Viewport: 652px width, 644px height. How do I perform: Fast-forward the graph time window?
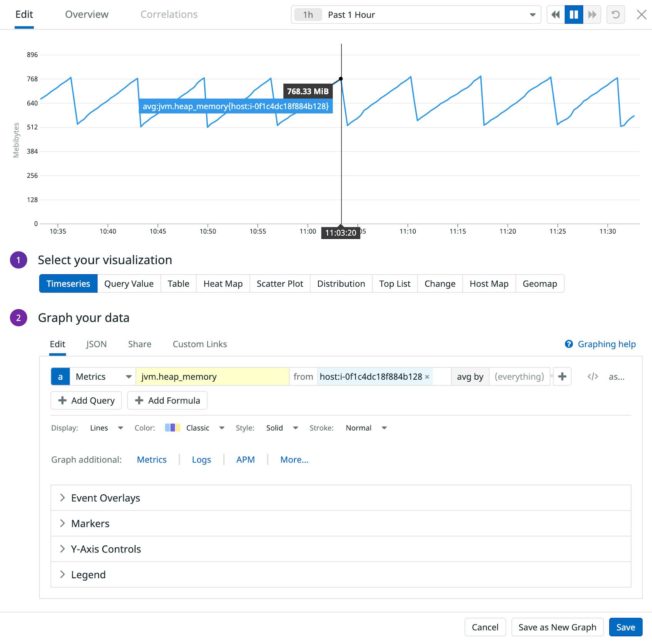(592, 14)
